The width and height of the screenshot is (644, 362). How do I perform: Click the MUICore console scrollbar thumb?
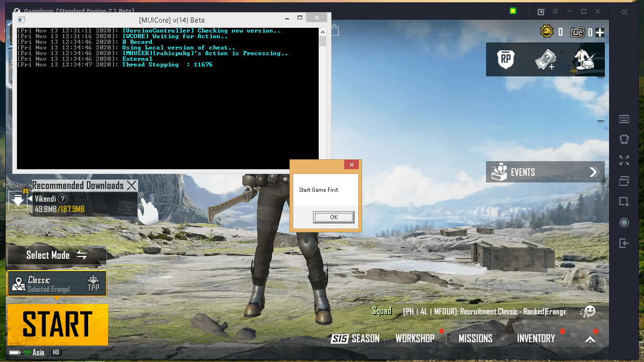click(x=322, y=41)
